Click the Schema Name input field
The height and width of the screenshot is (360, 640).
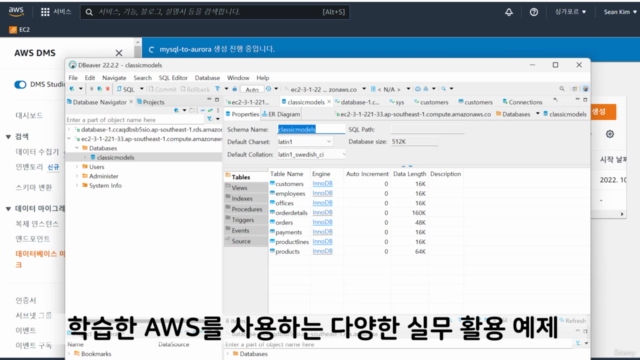[x=311, y=129]
